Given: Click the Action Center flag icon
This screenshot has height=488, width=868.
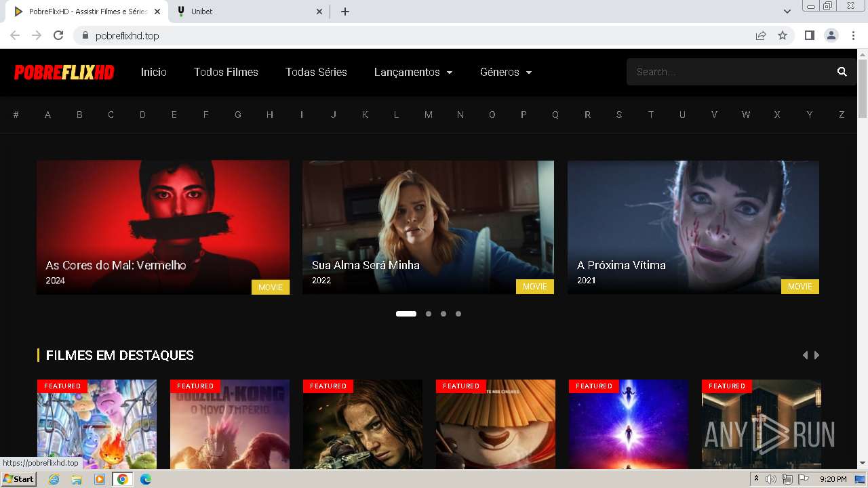Looking at the screenshot, I should click(x=804, y=479).
